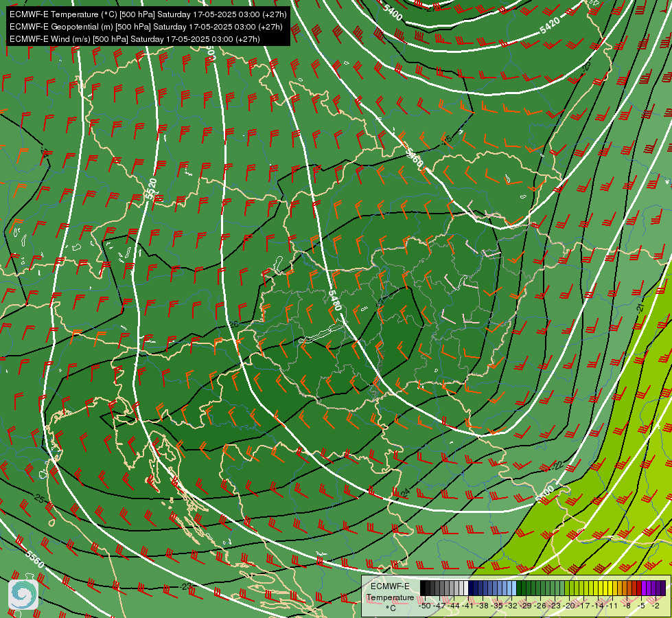
Task: Click the -38 label in the legend
Action: [483, 606]
